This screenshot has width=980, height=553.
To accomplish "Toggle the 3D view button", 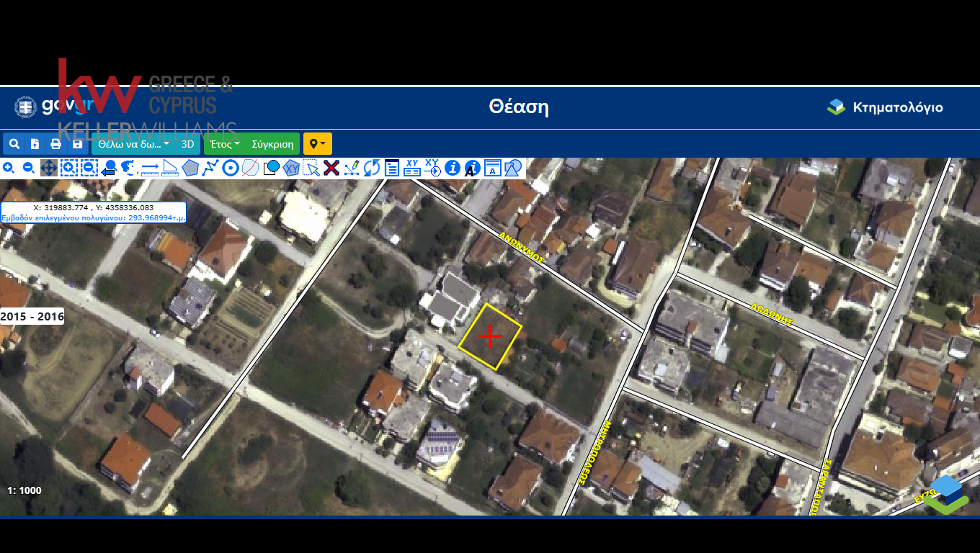I will click(x=188, y=144).
